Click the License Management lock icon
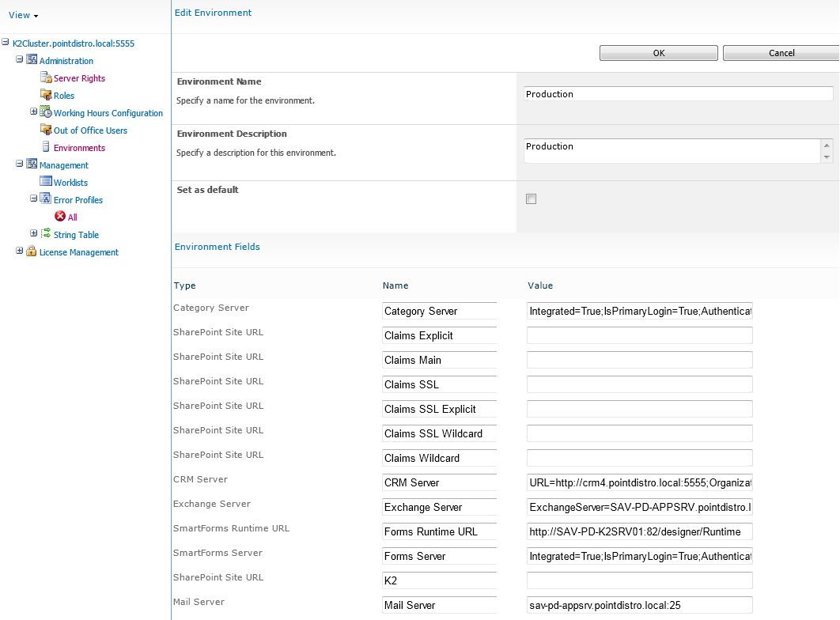This screenshot has height=620, width=840. [32, 252]
